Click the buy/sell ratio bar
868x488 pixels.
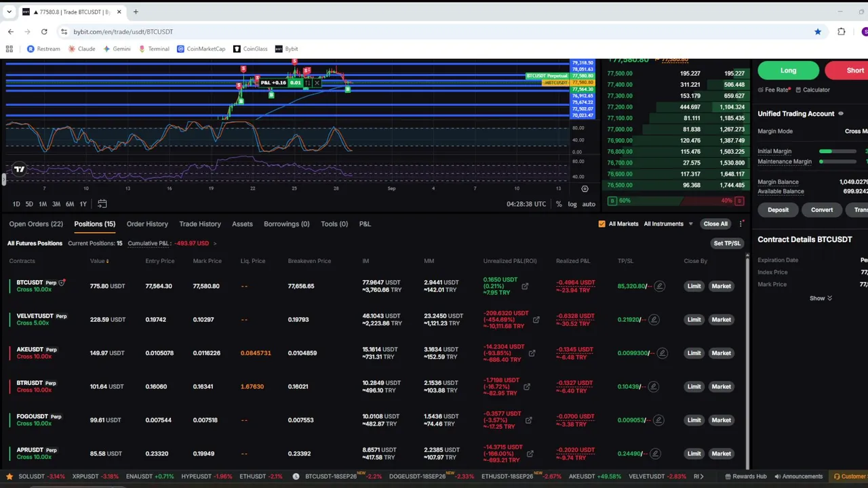tap(676, 201)
